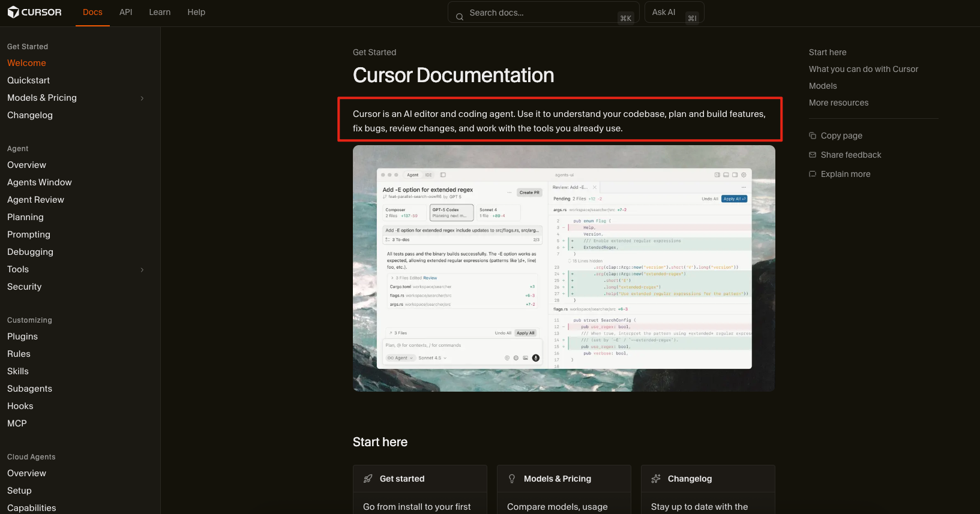
Task: Click the sparkles icon on Changelog card
Action: 656,479
